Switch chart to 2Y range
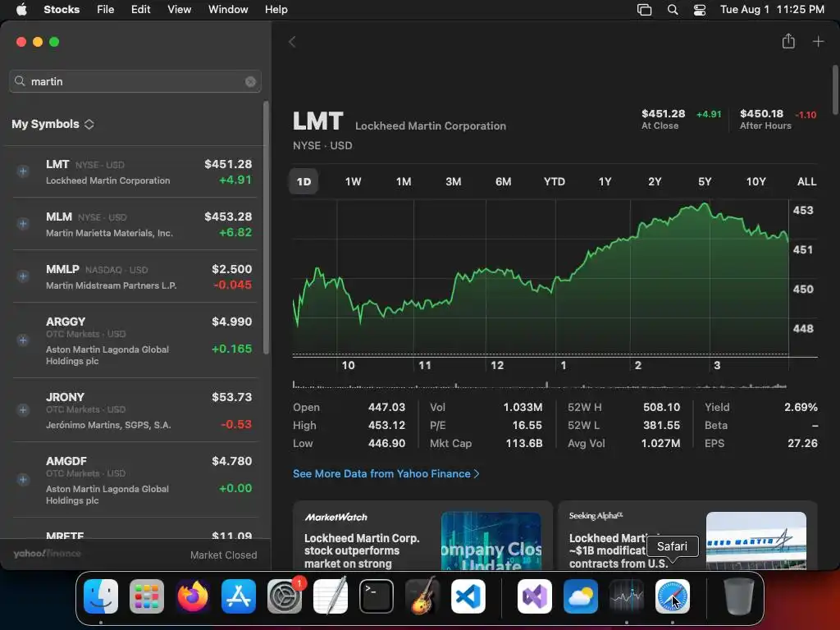The image size is (840, 630). point(655,181)
